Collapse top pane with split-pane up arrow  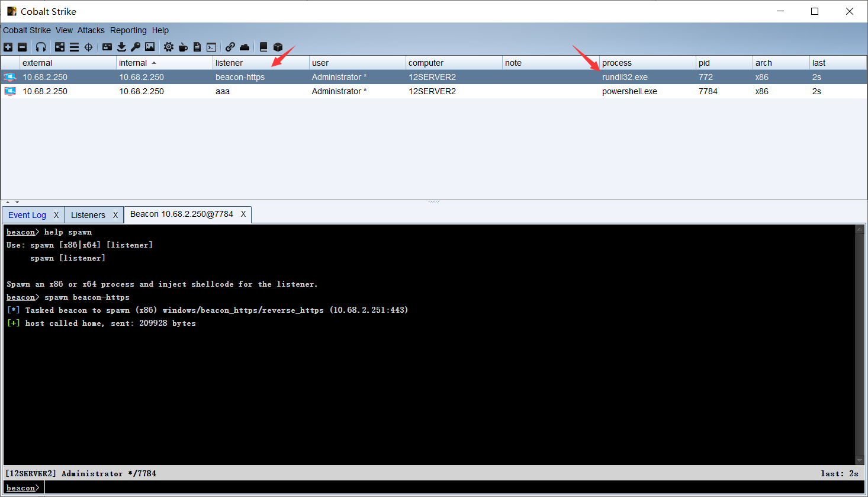pyautogui.click(x=8, y=203)
